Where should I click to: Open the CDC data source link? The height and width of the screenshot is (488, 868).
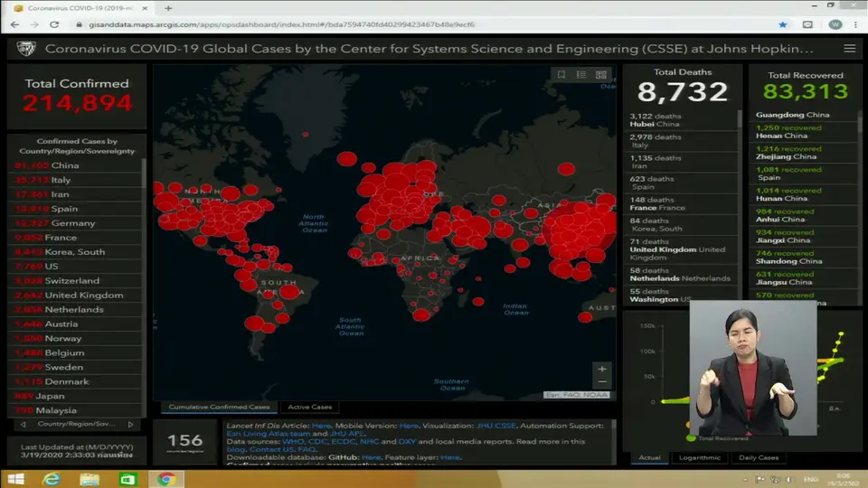click(317, 442)
